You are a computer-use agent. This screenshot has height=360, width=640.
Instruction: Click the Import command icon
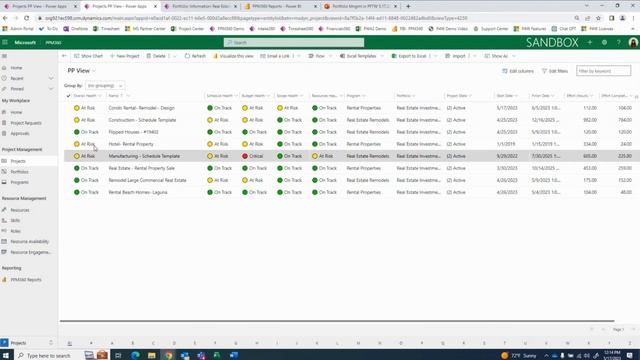448,56
